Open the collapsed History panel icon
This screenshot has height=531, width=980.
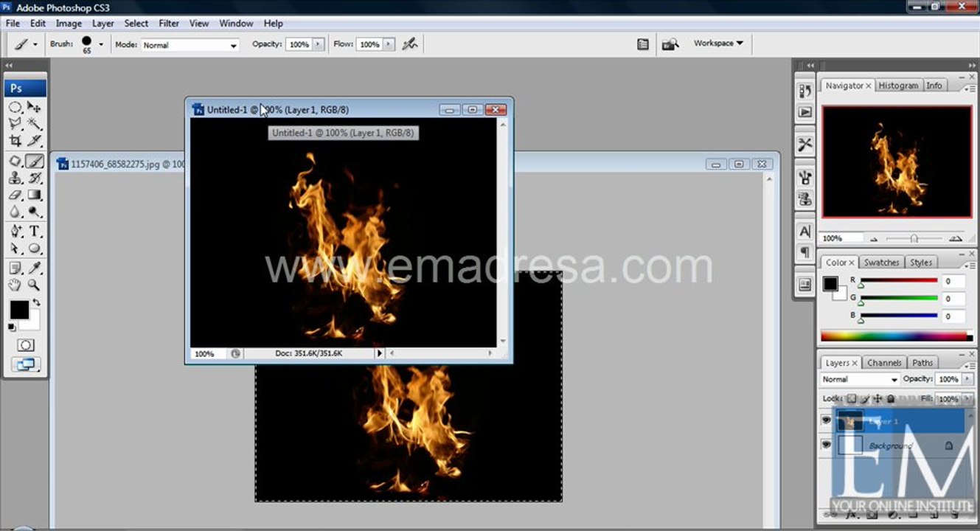tap(804, 91)
